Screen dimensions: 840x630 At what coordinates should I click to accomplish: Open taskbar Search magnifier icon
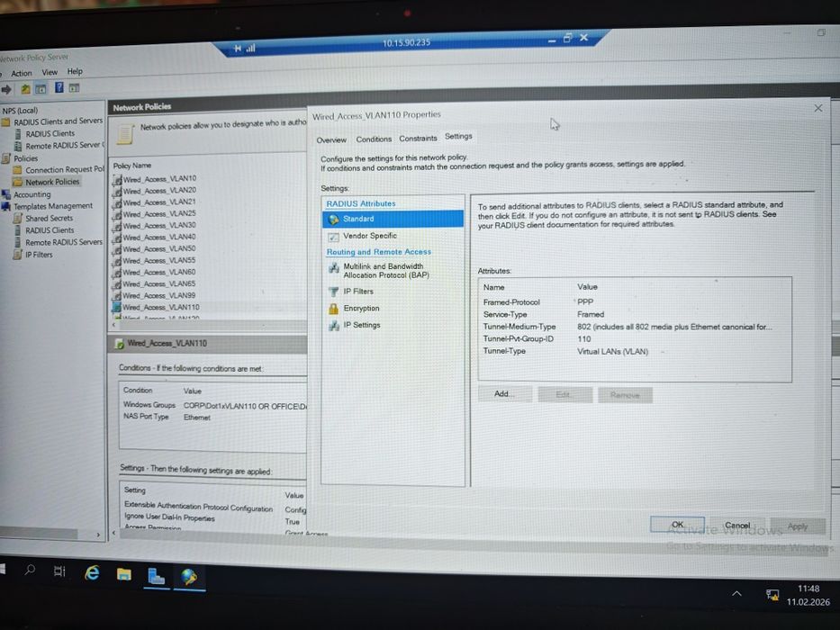click(30, 571)
